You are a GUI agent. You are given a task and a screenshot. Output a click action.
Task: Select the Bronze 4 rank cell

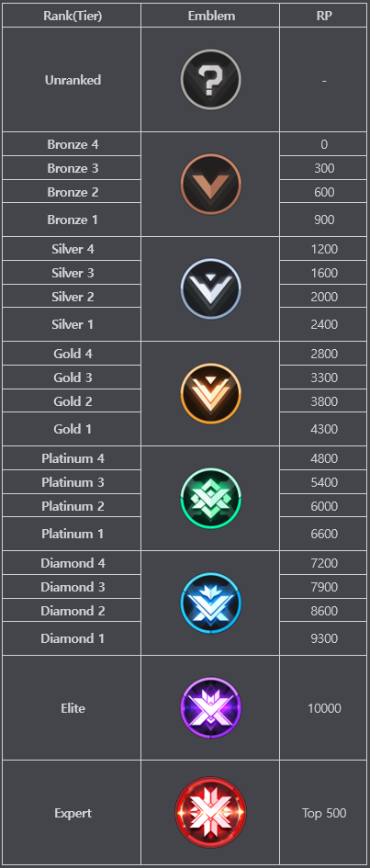click(73, 144)
